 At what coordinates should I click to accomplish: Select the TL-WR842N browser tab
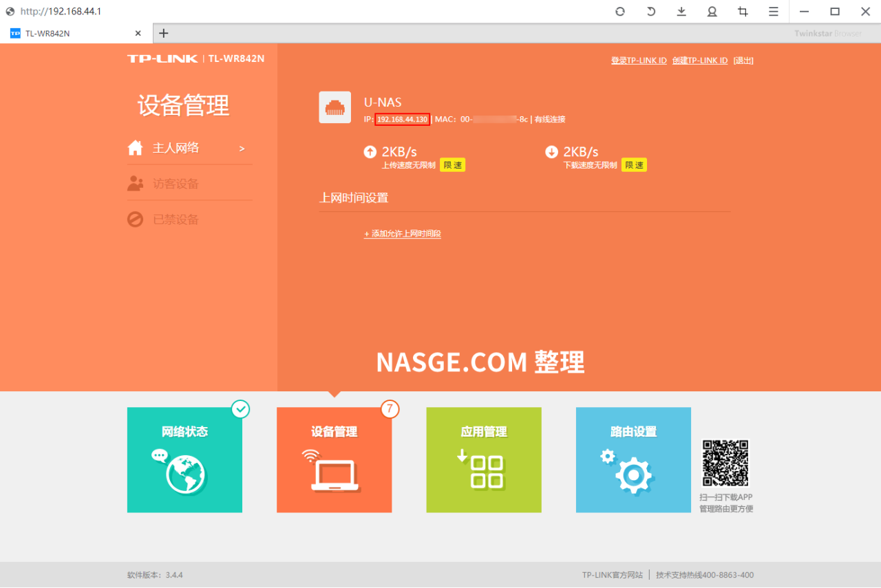pyautogui.click(x=76, y=33)
